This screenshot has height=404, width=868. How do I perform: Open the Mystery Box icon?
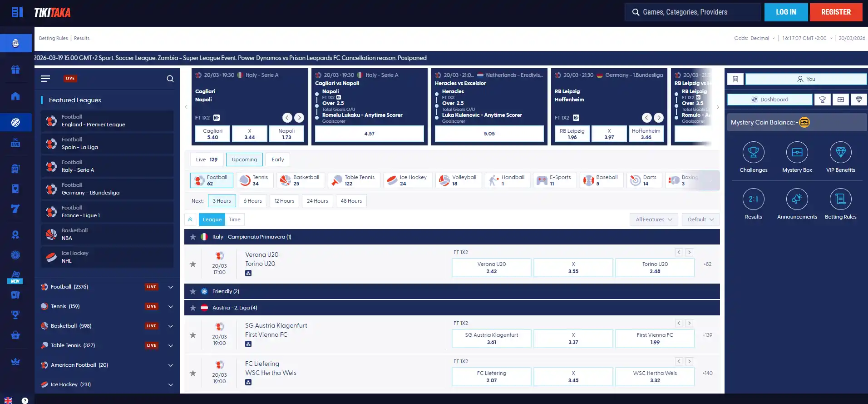coord(797,152)
